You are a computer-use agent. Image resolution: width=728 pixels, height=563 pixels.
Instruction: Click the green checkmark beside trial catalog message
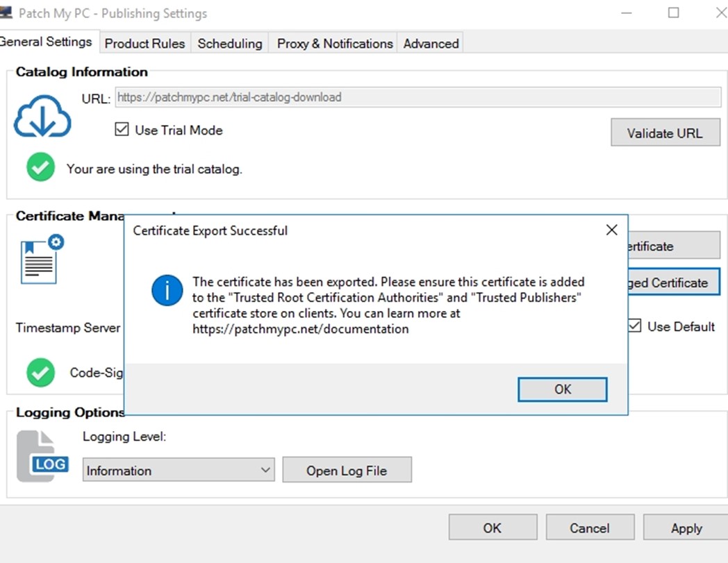(x=40, y=167)
